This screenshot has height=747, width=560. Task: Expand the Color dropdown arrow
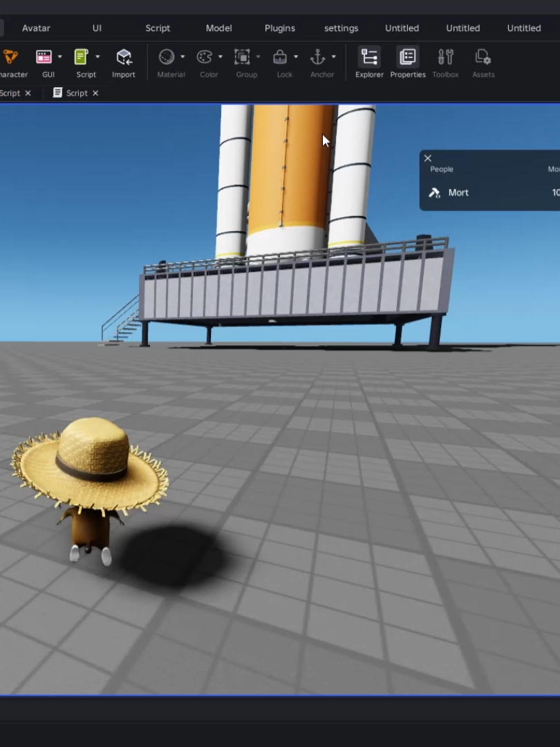coord(220,57)
